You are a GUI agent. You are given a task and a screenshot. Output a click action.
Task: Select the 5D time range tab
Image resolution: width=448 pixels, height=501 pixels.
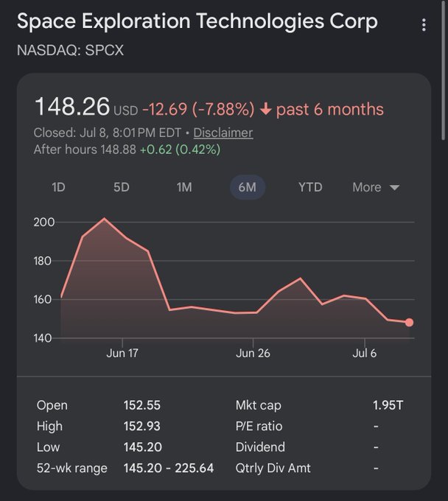122,187
